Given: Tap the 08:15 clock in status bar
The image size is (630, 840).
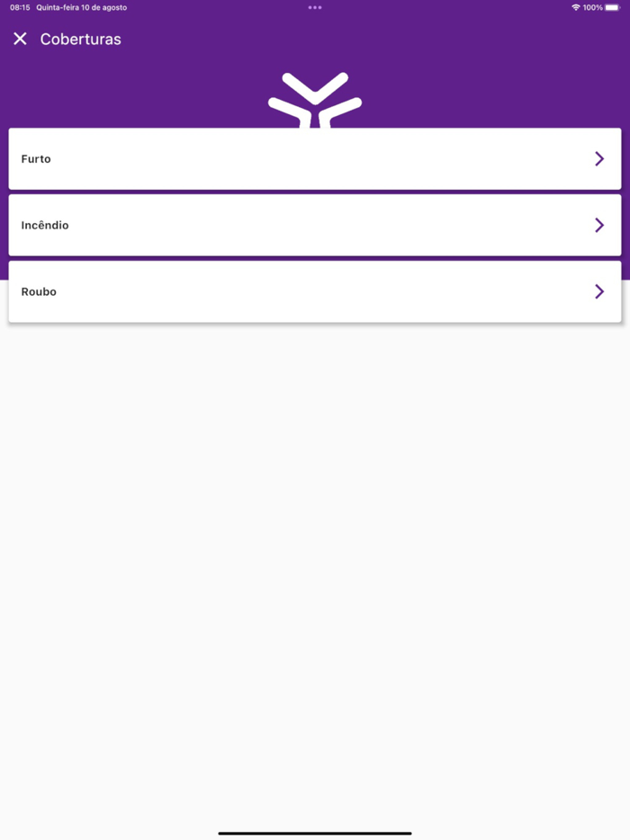Looking at the screenshot, I should (20, 7).
